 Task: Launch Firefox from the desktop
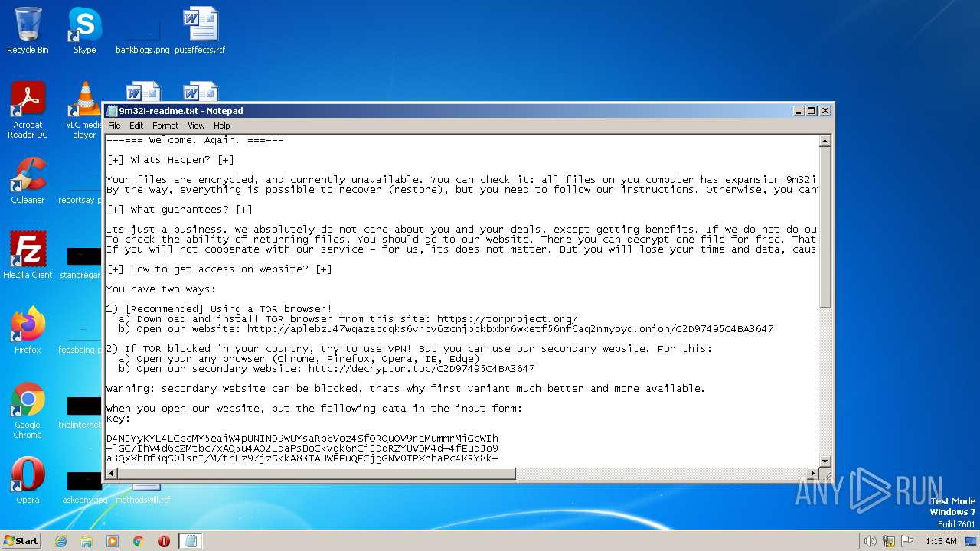[28, 331]
